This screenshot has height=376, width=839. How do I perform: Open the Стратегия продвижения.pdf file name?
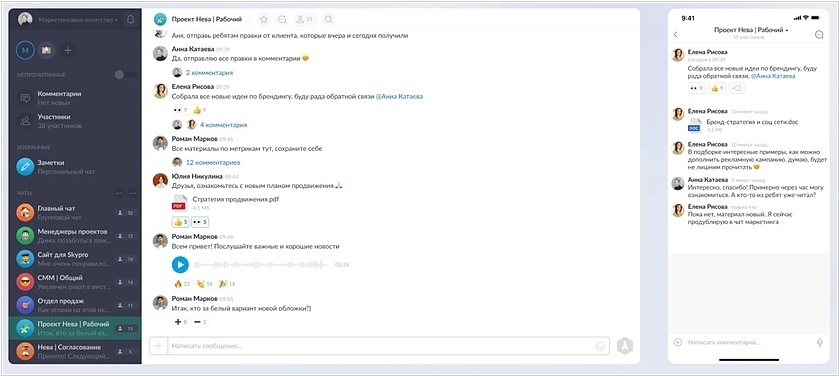click(235, 199)
